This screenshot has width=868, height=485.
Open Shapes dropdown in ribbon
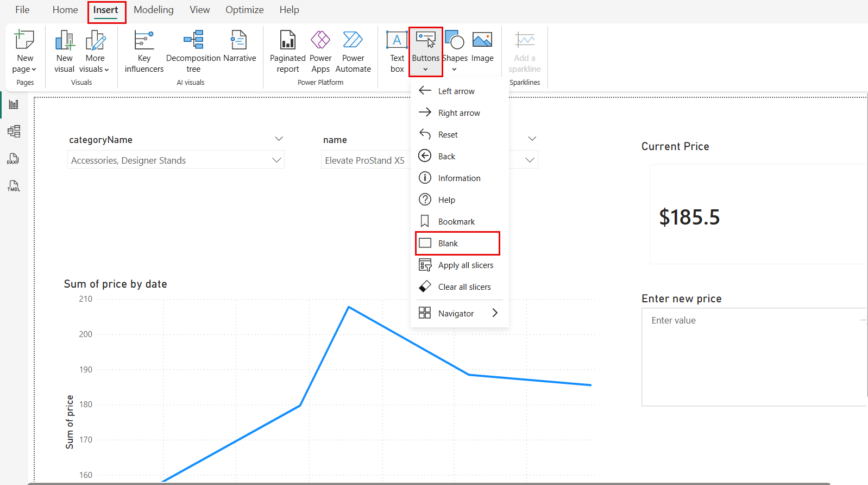tap(455, 52)
